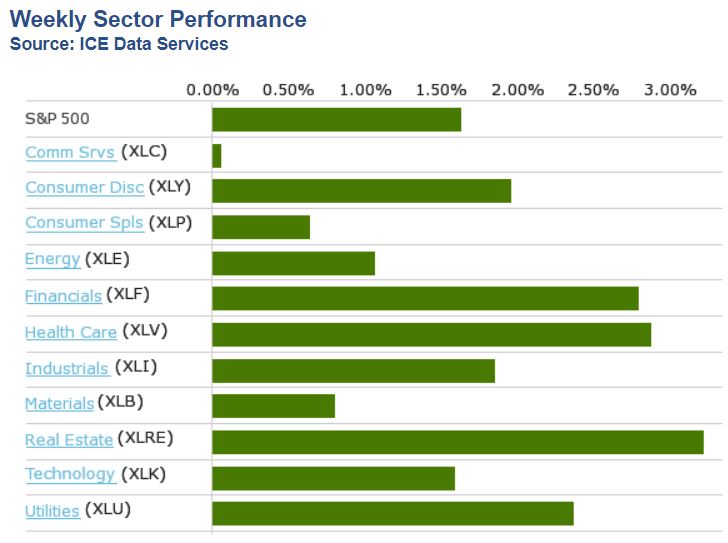The width and height of the screenshot is (728, 543).
Task: Select the Health Care performance bar
Action: 431,334
